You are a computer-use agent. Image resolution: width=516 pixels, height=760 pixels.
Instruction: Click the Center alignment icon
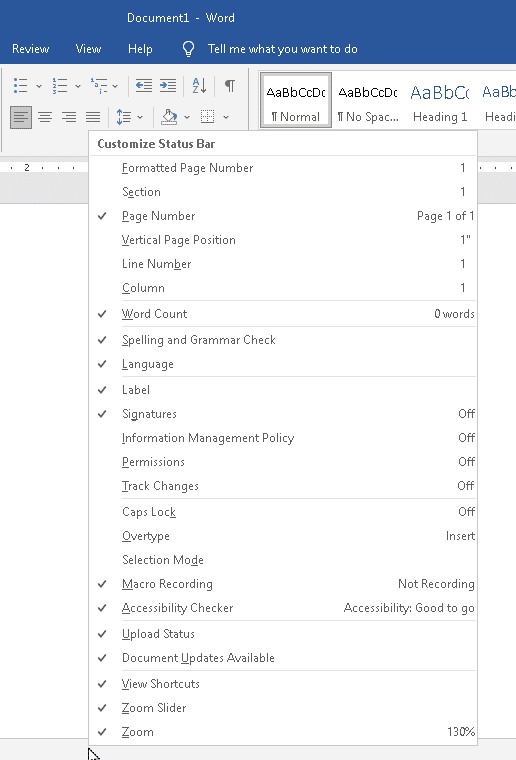(45, 117)
